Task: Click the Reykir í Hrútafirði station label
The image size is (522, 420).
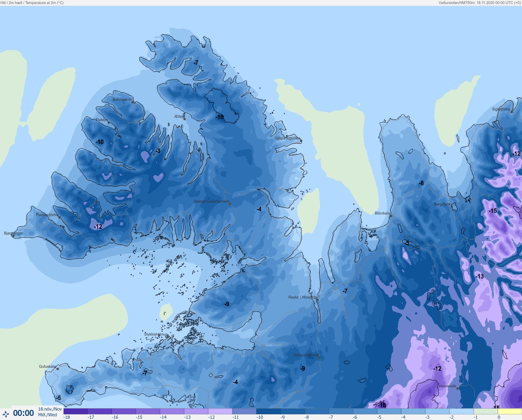Action: [x=302, y=297]
